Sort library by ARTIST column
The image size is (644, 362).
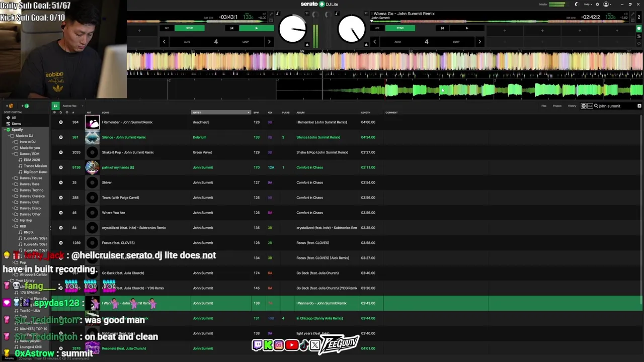click(220, 113)
